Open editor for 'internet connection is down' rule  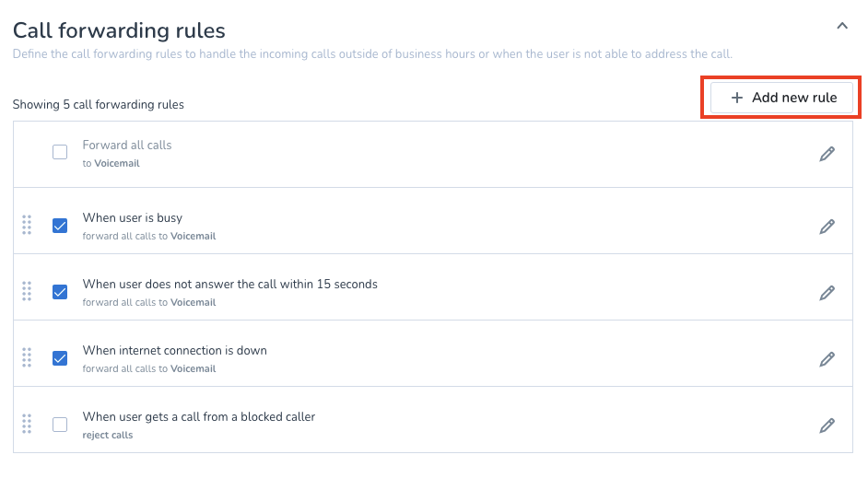coord(827,359)
